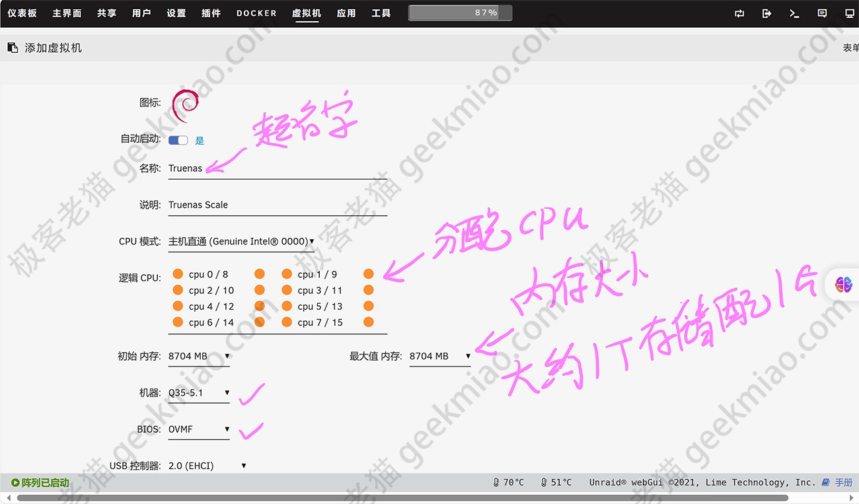Click the Debian swirl VM icon
Viewport: 859px width, 504px height.
tap(186, 106)
